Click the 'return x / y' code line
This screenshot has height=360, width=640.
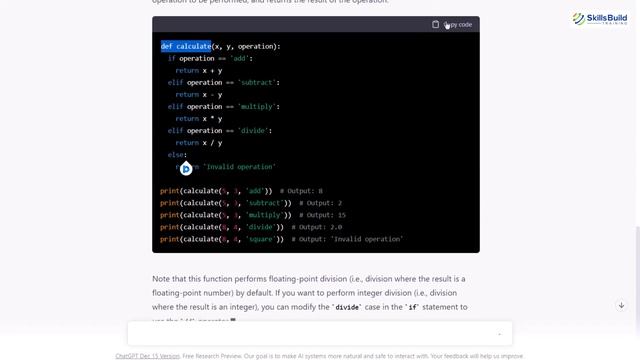coord(199,143)
